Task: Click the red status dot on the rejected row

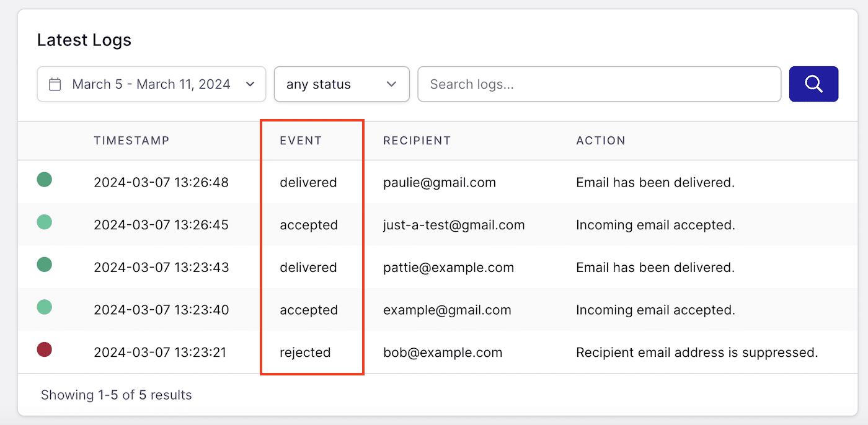Action: point(44,349)
